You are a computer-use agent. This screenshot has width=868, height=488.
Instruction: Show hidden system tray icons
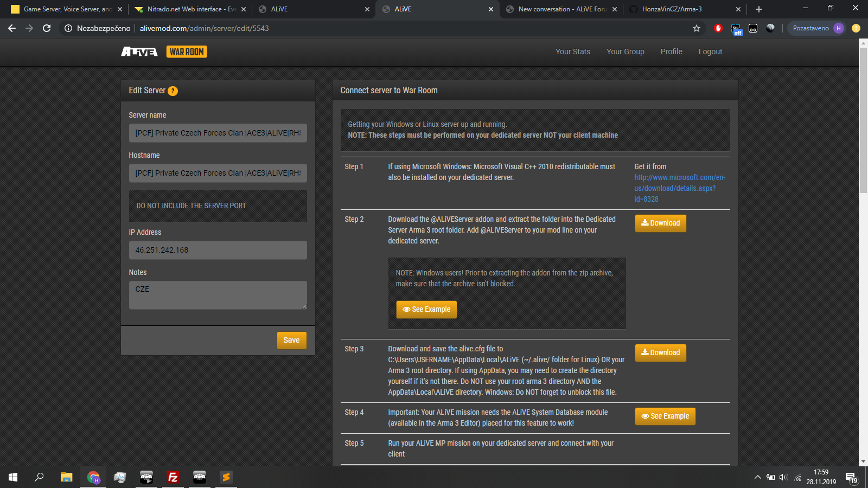(x=757, y=477)
